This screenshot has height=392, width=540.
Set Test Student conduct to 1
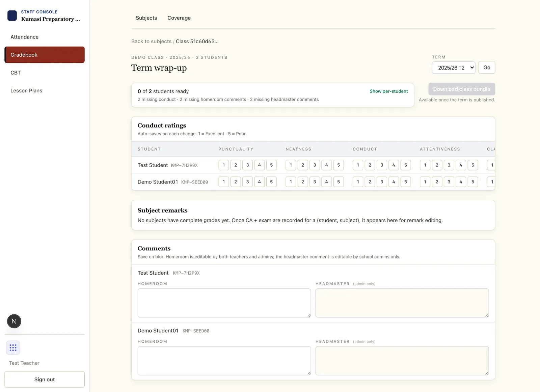358,165
